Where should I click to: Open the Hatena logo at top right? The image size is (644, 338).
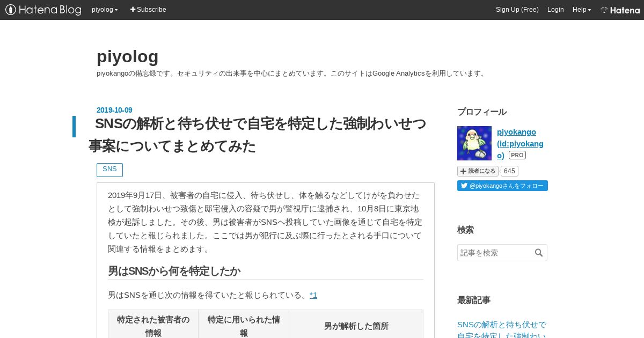(x=620, y=10)
